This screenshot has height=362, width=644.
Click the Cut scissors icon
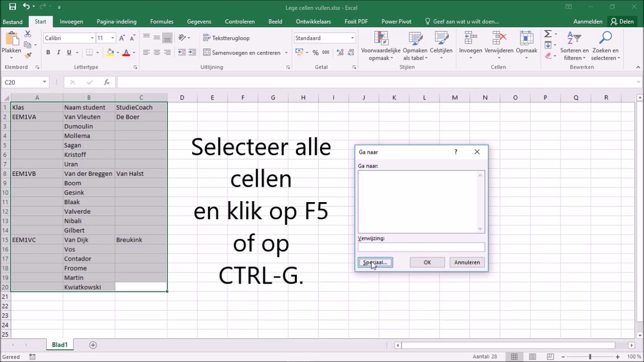pyautogui.click(x=28, y=34)
